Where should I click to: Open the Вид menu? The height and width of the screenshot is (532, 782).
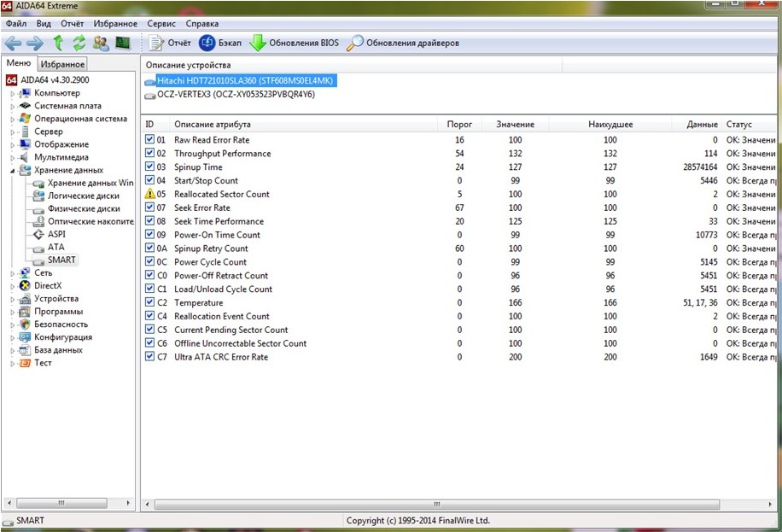click(44, 23)
